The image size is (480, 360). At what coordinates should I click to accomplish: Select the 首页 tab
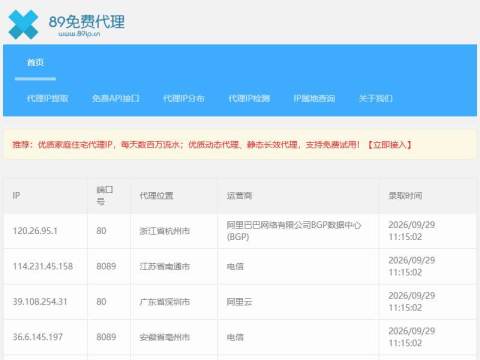tap(35, 62)
